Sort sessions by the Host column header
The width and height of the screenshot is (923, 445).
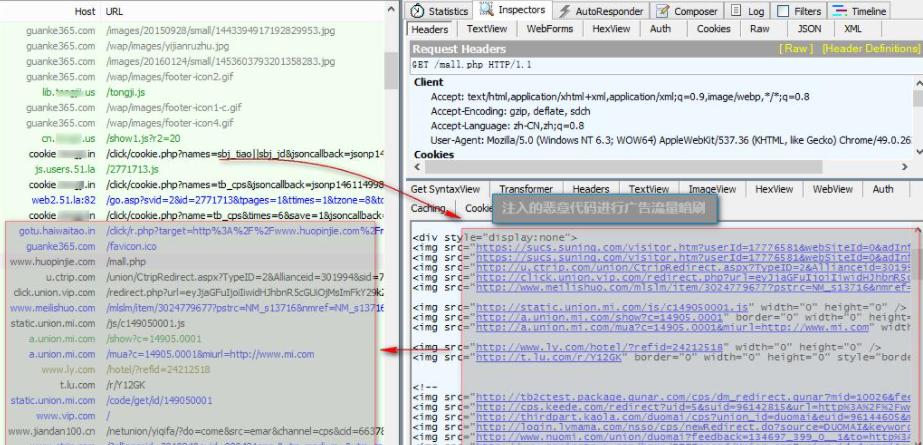[x=85, y=11]
